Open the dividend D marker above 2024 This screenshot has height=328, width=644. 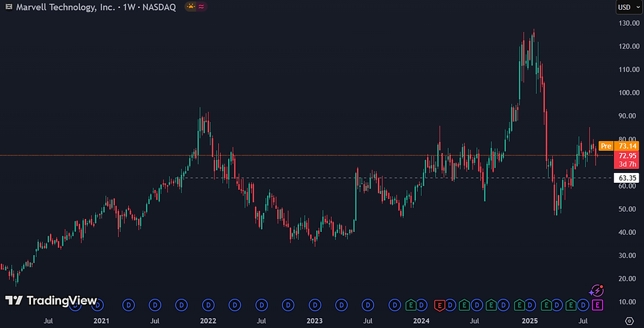tap(421, 305)
